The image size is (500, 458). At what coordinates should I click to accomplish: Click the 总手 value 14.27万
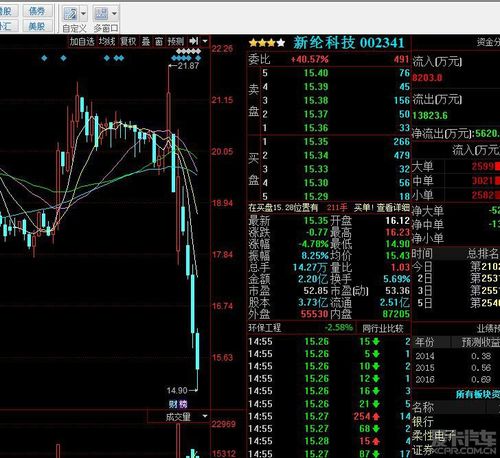click(310, 267)
